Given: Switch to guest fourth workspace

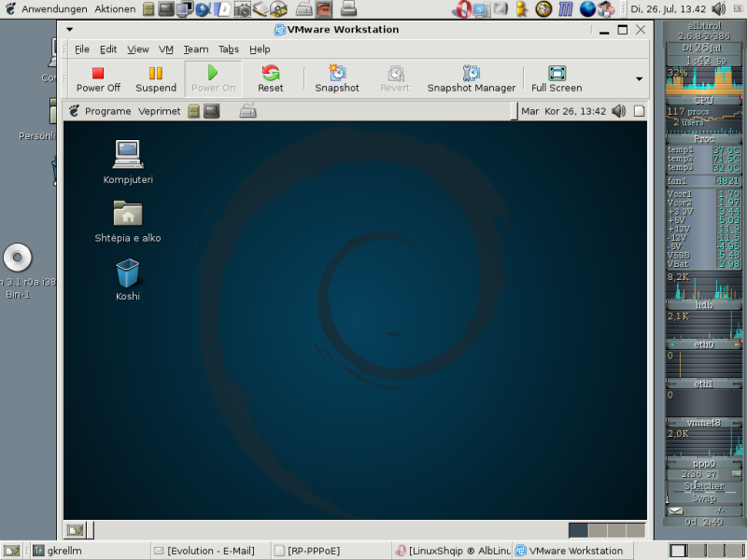Looking at the screenshot, I should coord(636,530).
